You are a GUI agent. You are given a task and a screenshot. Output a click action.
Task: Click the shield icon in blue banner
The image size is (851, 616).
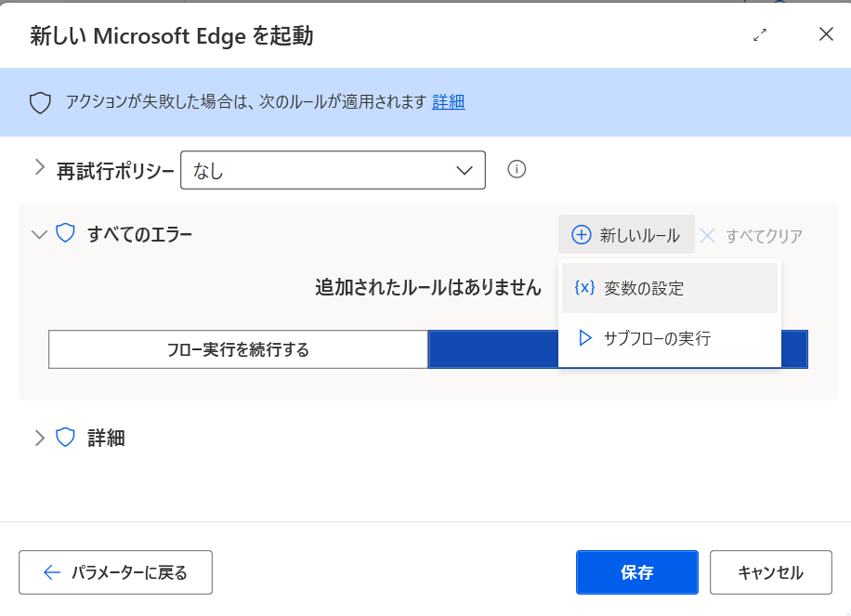click(40, 102)
